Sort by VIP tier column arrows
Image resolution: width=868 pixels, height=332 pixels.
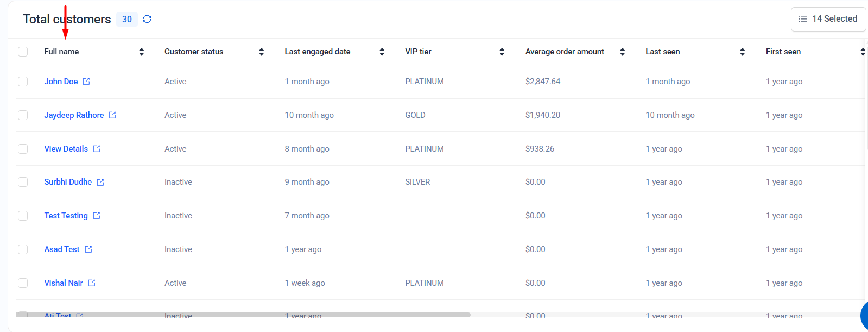(502, 52)
